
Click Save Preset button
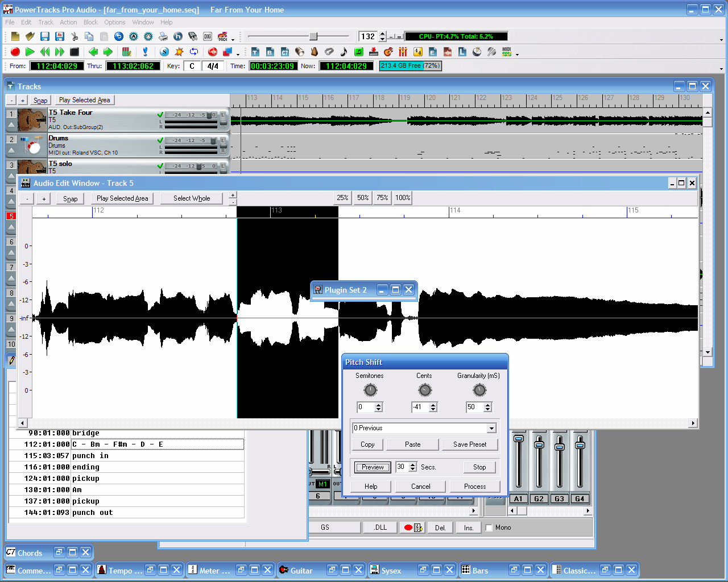(470, 444)
